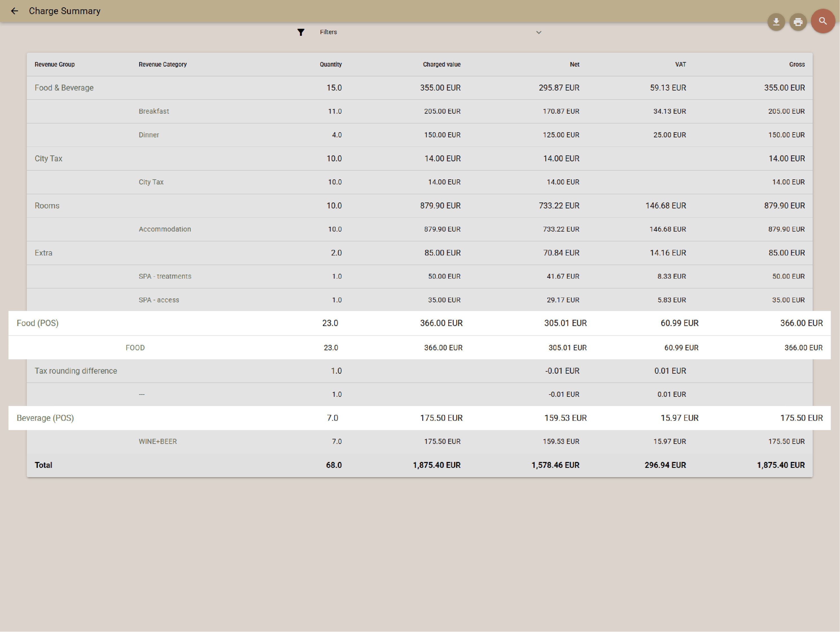Image resolution: width=840 pixels, height=632 pixels.
Task: Click the Breakfast category row
Action: 154,111
